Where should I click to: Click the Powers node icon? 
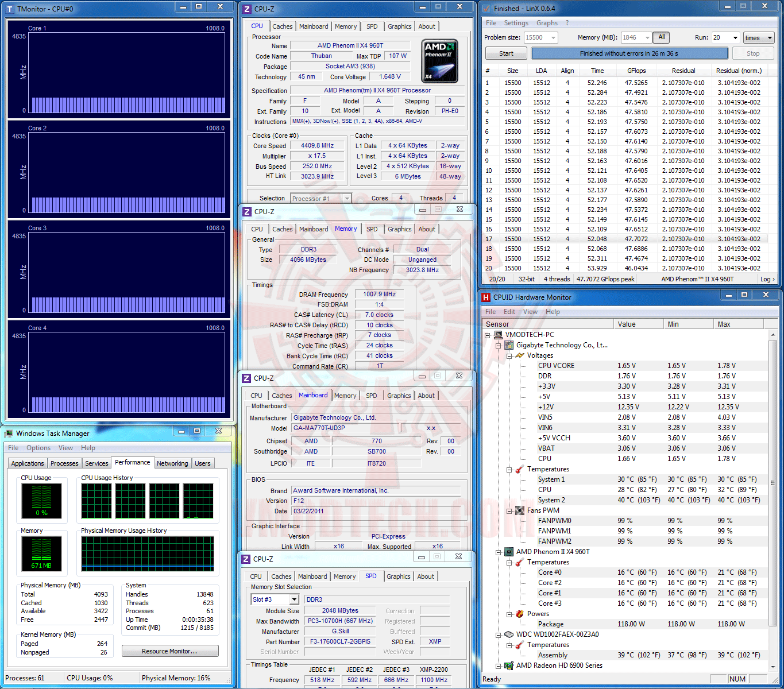click(520, 614)
